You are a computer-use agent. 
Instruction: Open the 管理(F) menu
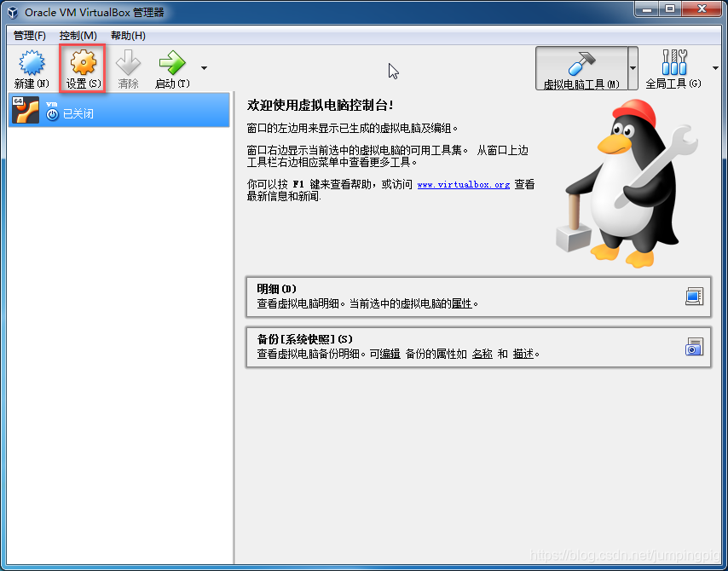[x=30, y=36]
